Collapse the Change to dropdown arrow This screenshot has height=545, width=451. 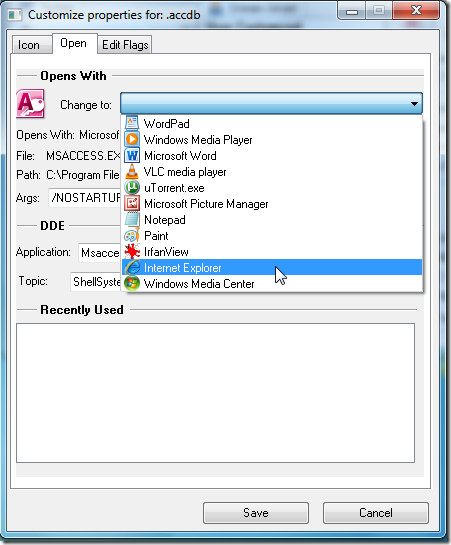[x=414, y=104]
